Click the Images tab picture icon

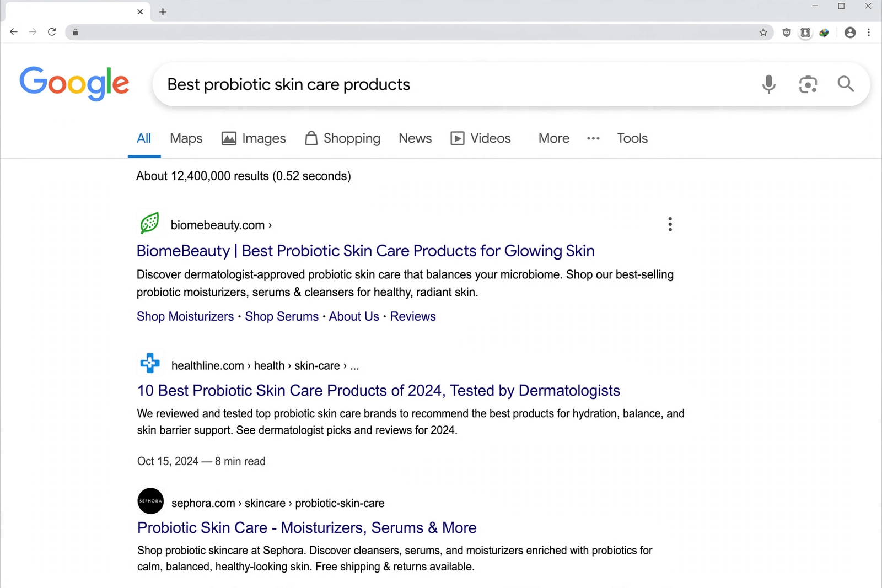coord(229,138)
